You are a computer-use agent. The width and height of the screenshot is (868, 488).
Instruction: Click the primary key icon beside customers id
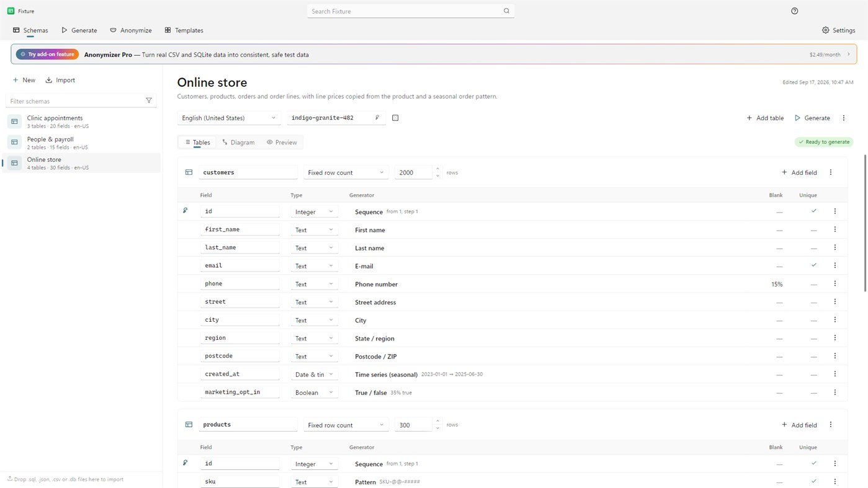click(x=185, y=211)
